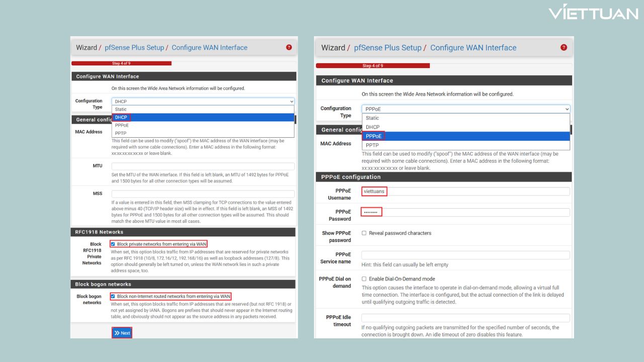Toggle Block non-Internet routed networks checkbox

click(x=113, y=297)
